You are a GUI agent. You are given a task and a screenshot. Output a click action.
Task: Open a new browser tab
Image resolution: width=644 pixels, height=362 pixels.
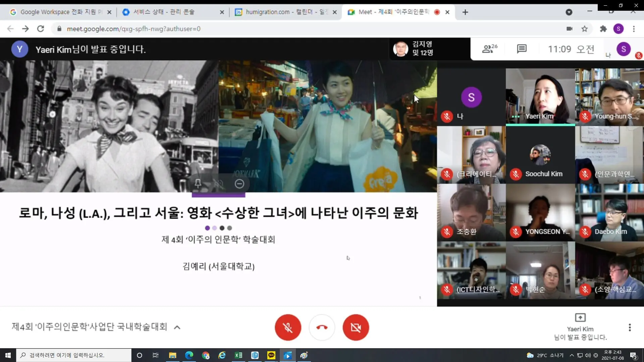[465, 12]
